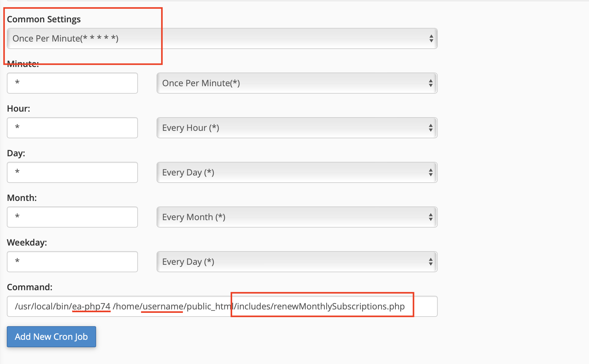Click the Weekday: field label

point(27,242)
